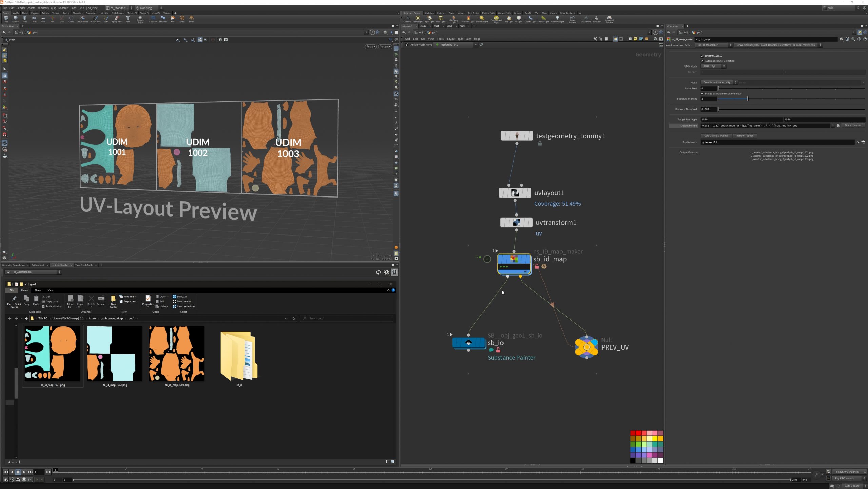
Task: Uncheck Automatic UDIM Detection
Action: tap(702, 61)
